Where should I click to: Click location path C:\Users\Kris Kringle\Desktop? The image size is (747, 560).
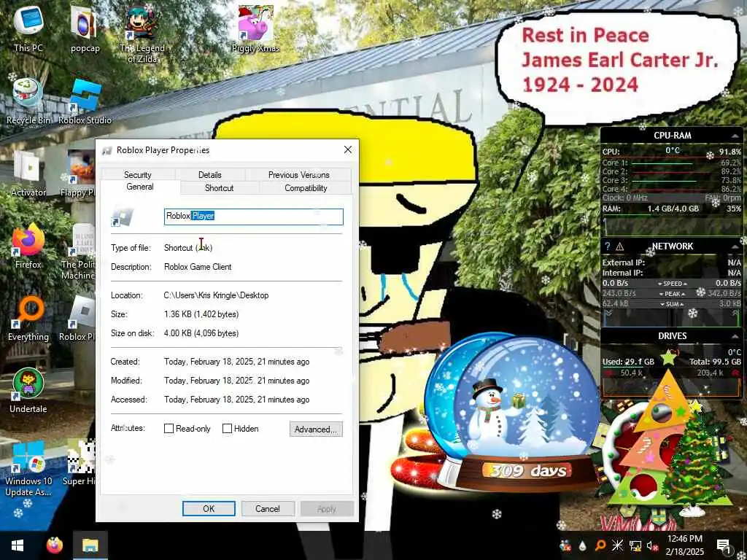coord(216,295)
